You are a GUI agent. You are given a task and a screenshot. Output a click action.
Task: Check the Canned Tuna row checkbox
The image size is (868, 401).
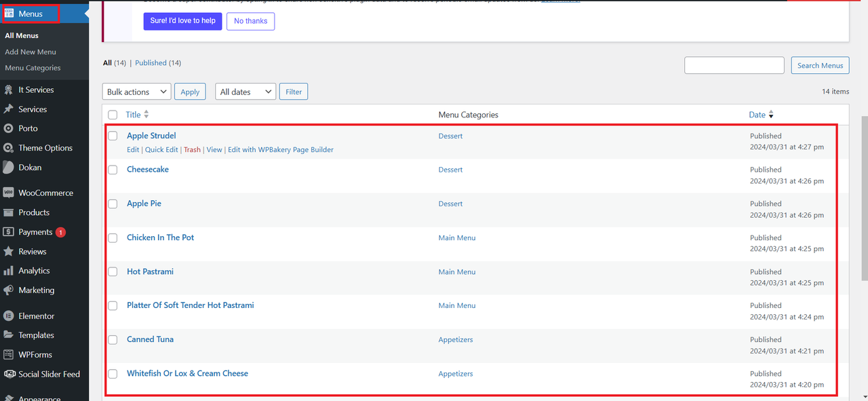pyautogui.click(x=113, y=339)
